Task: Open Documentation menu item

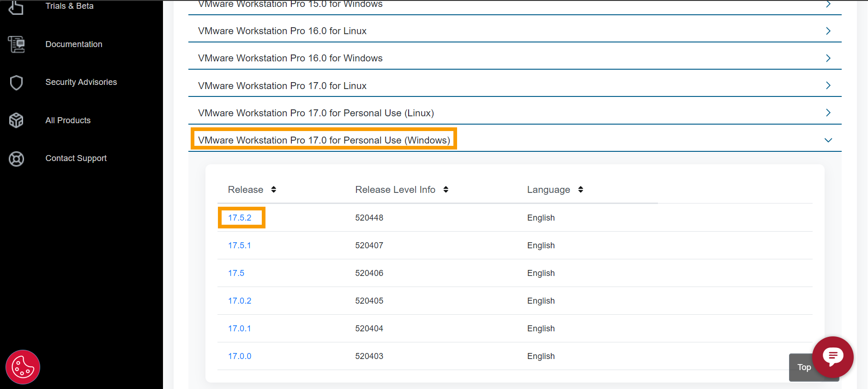Action: (74, 44)
